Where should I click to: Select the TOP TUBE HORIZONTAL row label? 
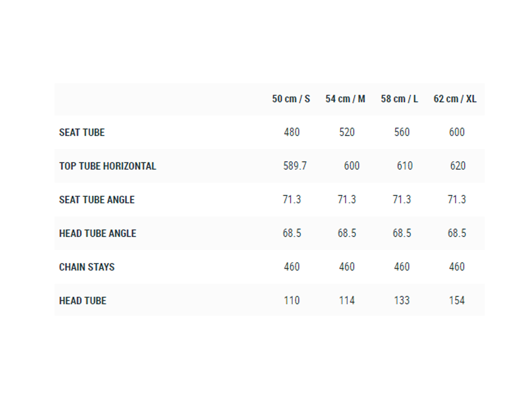coord(107,166)
